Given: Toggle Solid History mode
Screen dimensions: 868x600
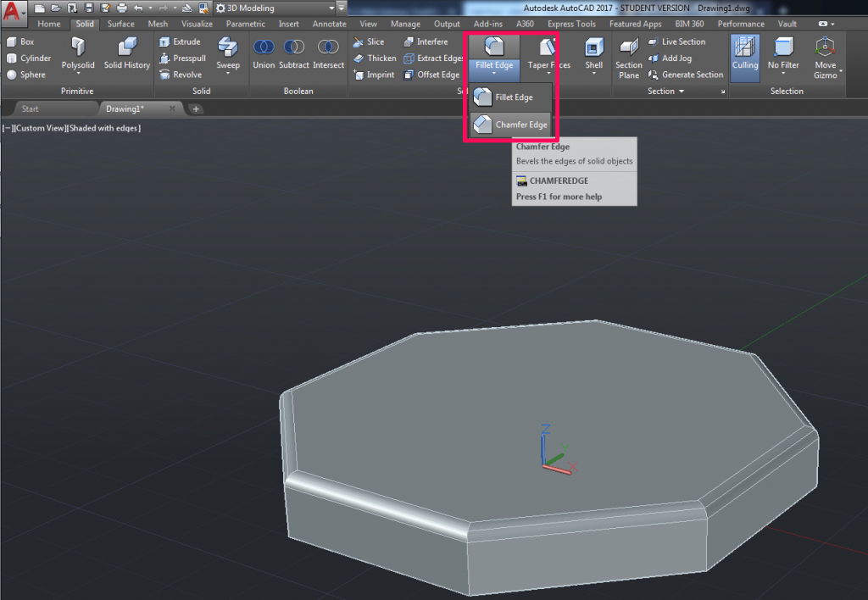Looking at the screenshot, I should click(125, 53).
